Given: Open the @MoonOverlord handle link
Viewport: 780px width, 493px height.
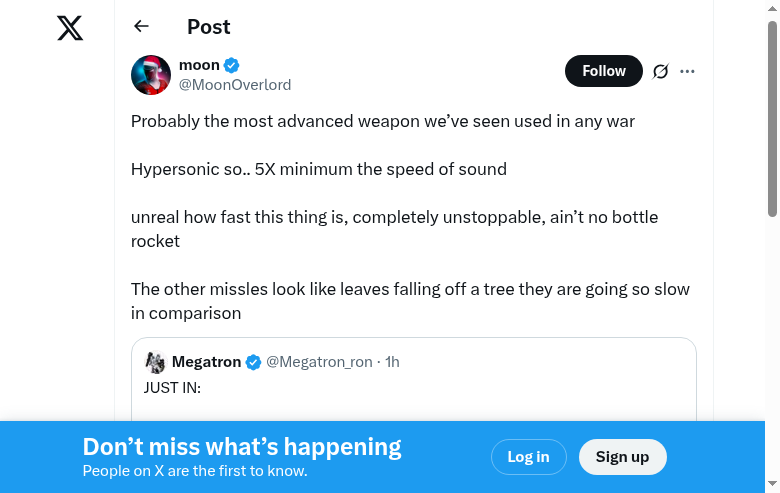Looking at the screenshot, I should point(235,85).
